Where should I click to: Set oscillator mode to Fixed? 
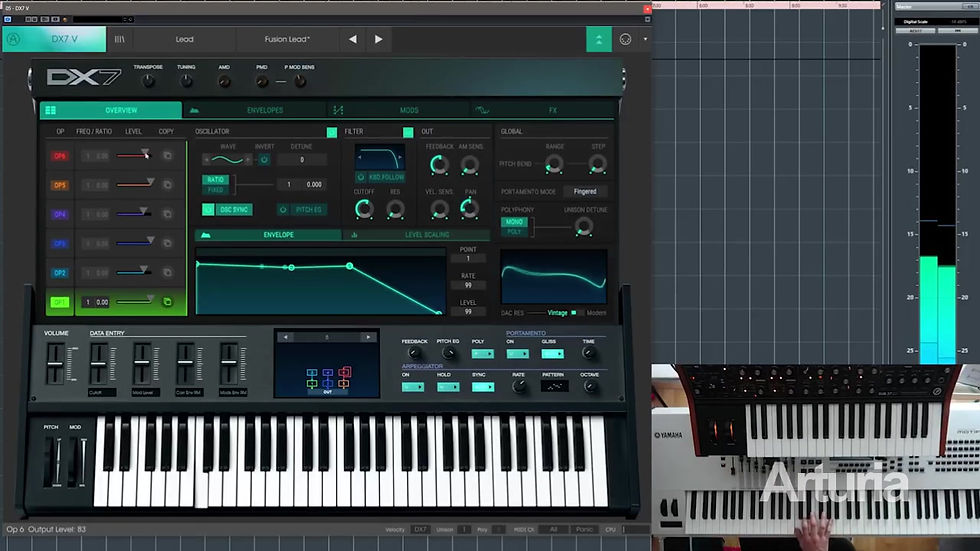[216, 189]
